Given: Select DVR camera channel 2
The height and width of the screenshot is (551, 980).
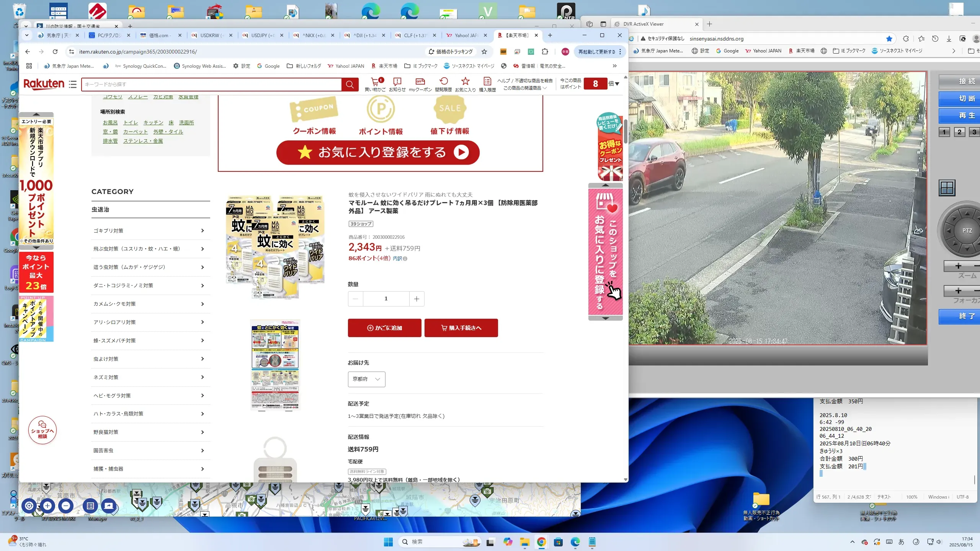Looking at the screenshot, I should [x=959, y=132].
